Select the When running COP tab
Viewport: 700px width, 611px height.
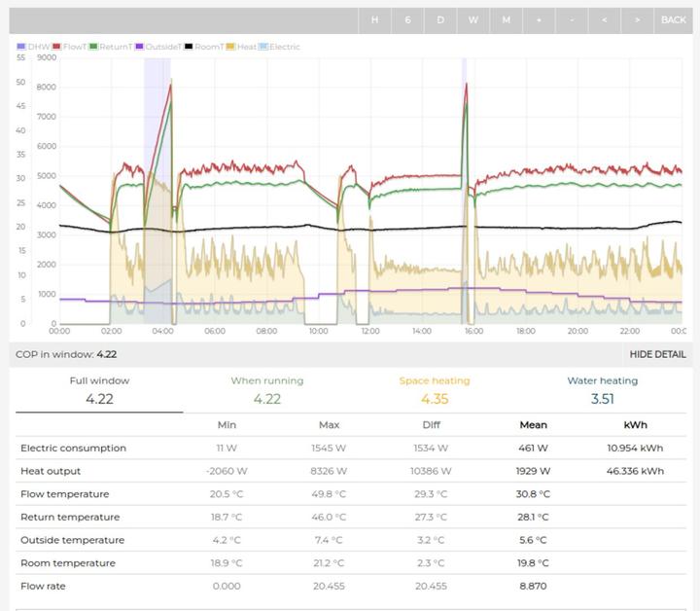[x=266, y=390]
